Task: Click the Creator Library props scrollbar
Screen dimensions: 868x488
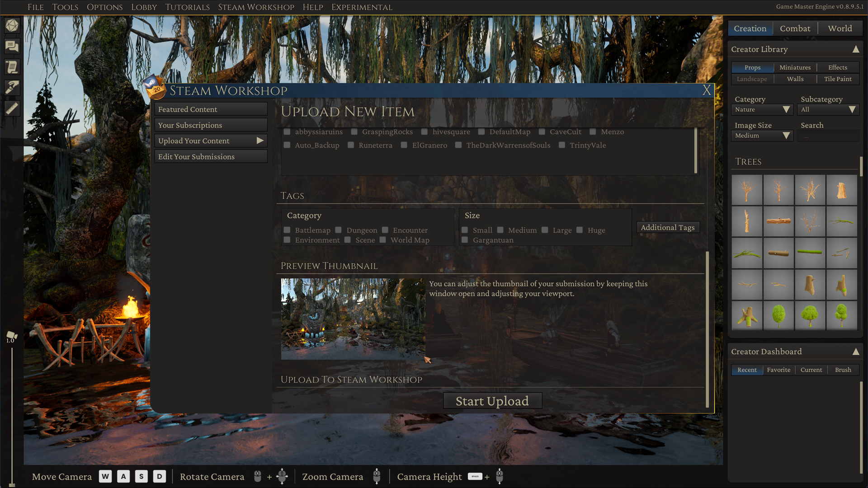Action: click(x=861, y=166)
